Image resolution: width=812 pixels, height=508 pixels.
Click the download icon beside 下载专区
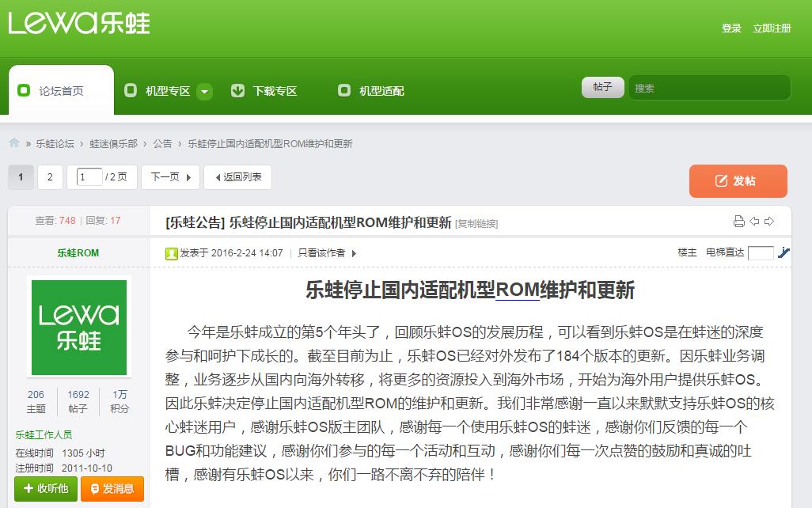237,90
